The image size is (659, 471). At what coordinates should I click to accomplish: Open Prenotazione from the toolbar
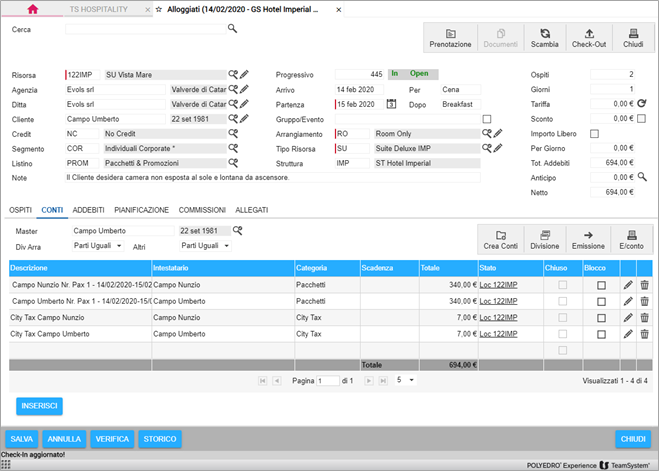[450, 38]
